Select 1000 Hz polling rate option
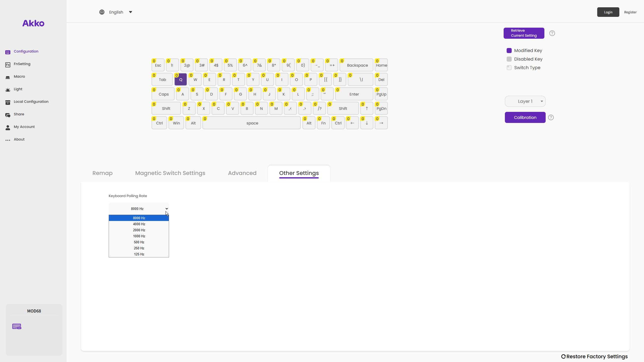 coord(139,236)
